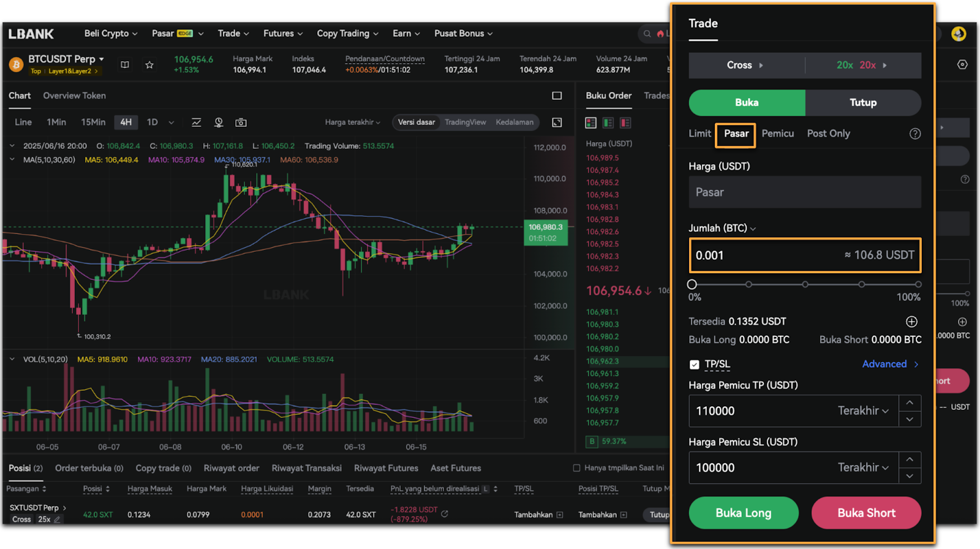Click the chart screenshot camera icon
The width and height of the screenshot is (980, 549).
click(x=241, y=123)
